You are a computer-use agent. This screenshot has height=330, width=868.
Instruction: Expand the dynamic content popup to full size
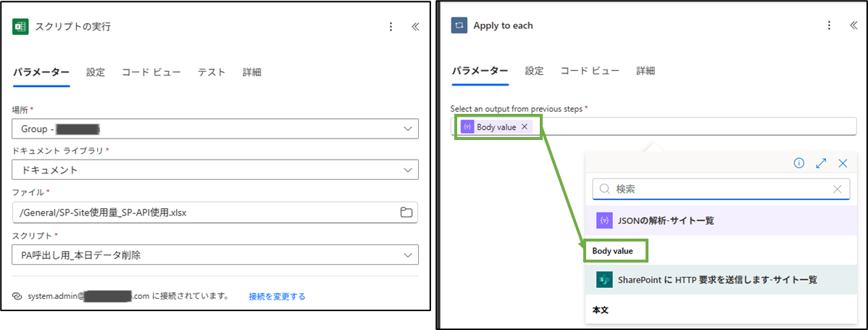point(821,162)
